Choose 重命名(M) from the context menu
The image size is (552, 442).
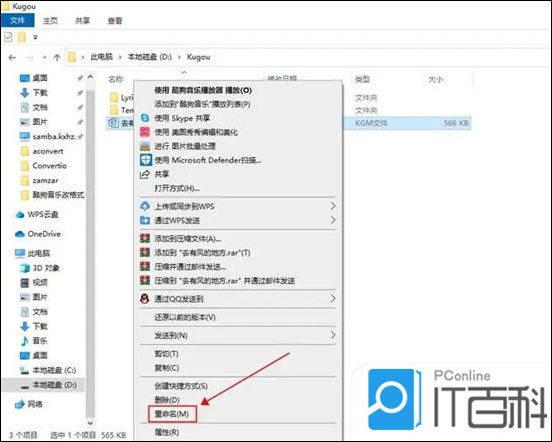tap(172, 414)
